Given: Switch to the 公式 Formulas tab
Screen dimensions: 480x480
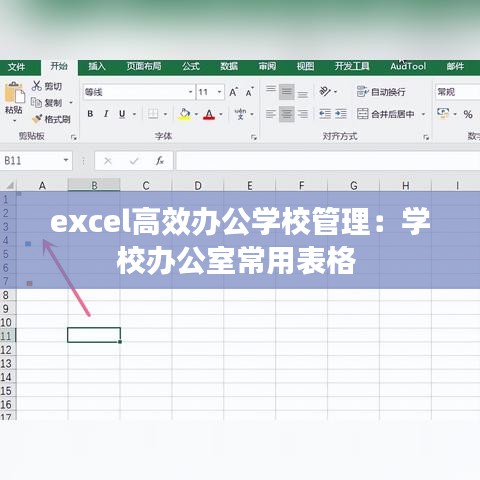Looking at the screenshot, I should pyautogui.click(x=191, y=66).
